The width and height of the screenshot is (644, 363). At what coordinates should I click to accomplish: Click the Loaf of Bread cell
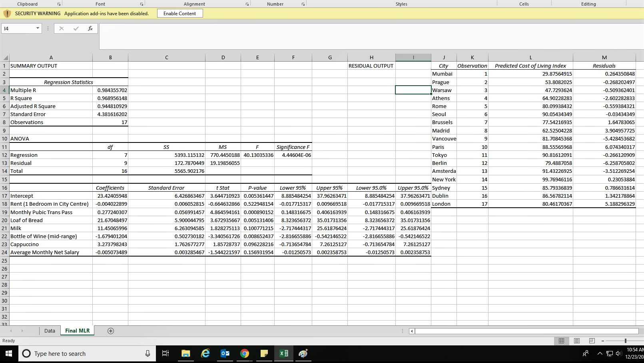[x=51, y=220]
